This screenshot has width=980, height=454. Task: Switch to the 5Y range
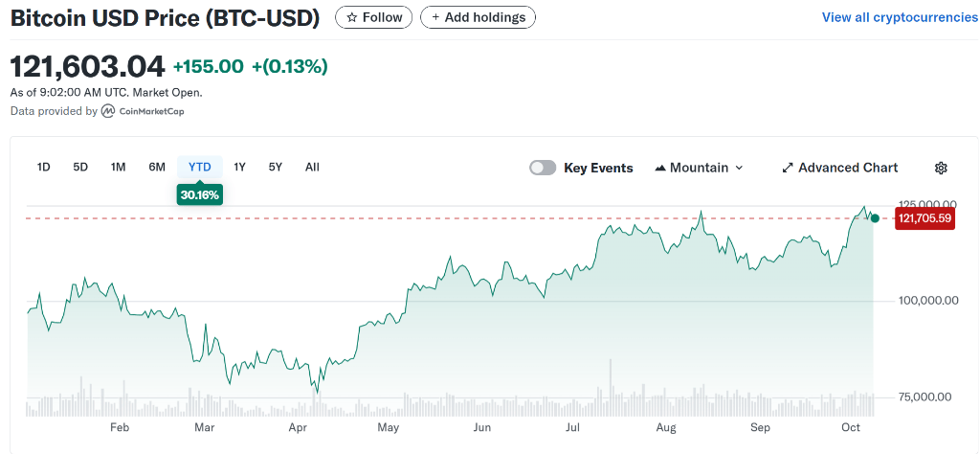[276, 167]
